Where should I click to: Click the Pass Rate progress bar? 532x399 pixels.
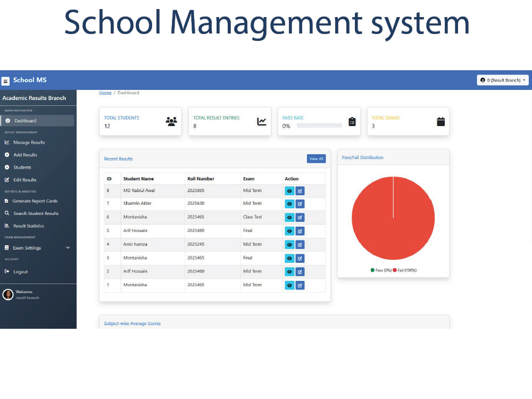319,126
